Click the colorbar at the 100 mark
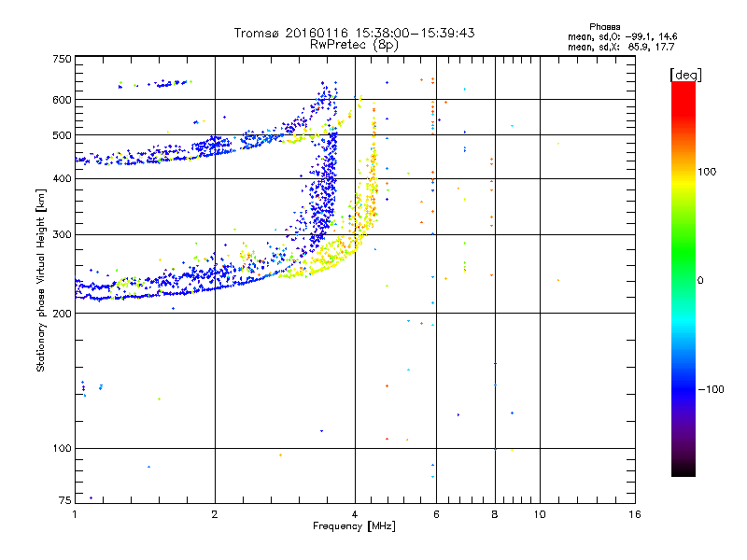 tap(684, 172)
